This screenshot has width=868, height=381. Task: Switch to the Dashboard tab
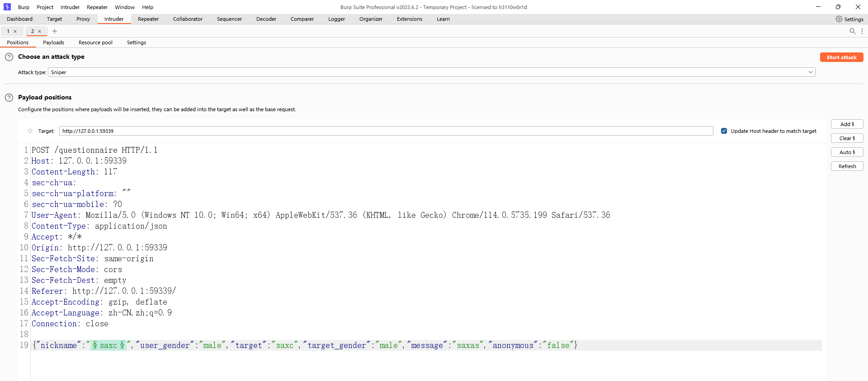(19, 19)
